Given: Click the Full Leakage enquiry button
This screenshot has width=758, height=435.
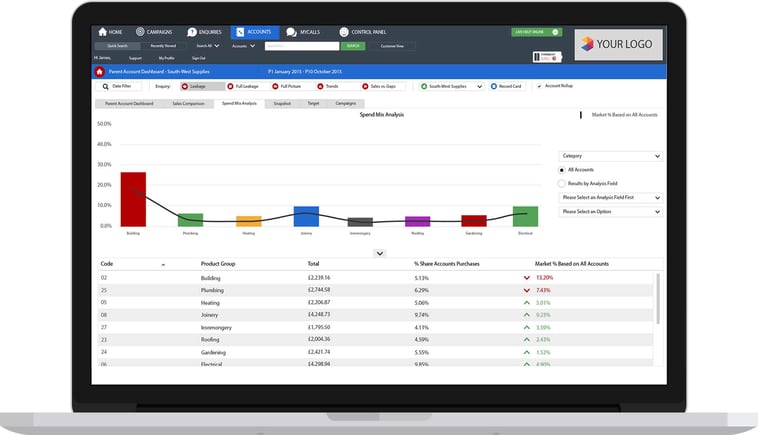Looking at the screenshot, I should [x=246, y=86].
